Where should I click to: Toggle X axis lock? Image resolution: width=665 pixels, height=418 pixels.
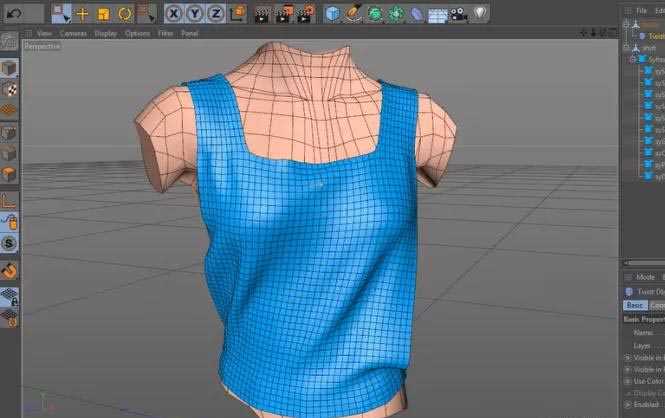[173, 14]
